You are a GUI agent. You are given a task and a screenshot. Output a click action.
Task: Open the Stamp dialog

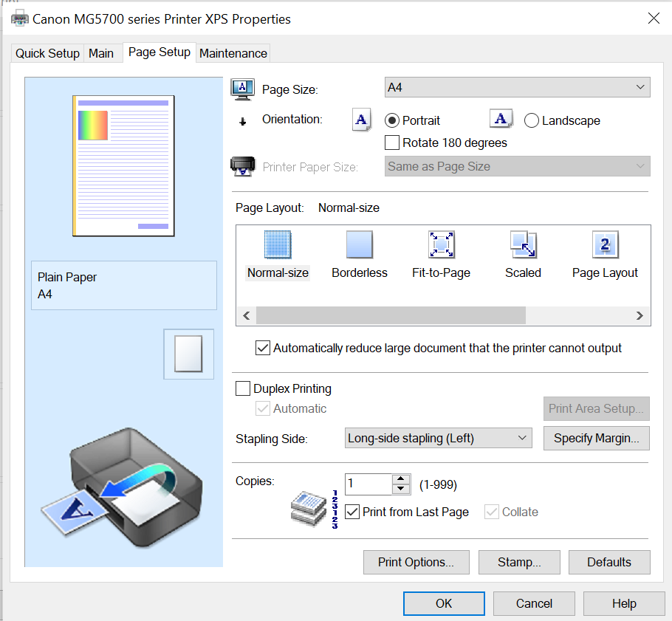[x=519, y=562]
